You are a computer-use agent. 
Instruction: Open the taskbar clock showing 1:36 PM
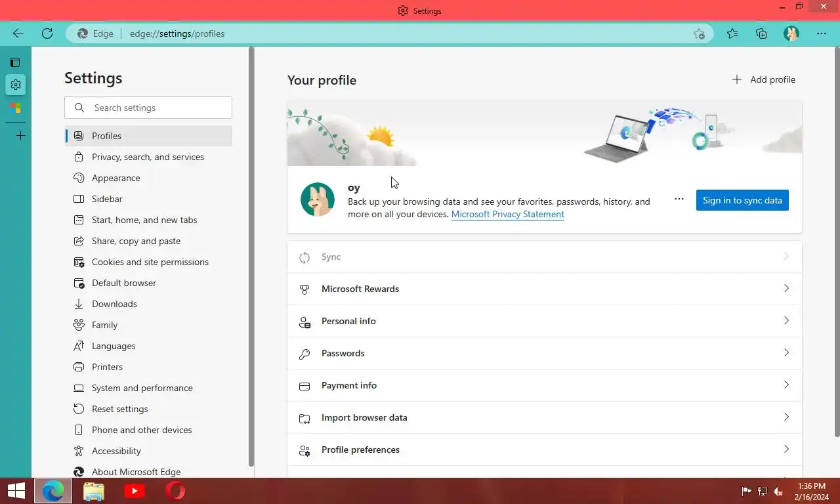pyautogui.click(x=811, y=492)
